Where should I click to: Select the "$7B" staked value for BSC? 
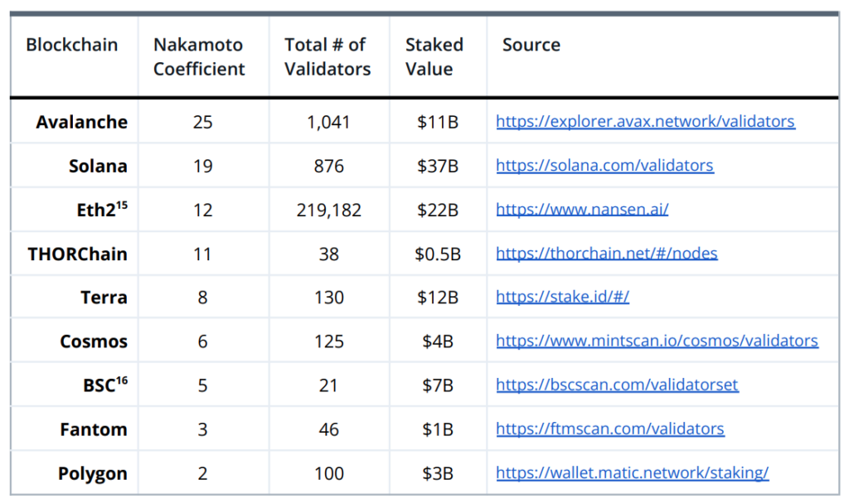(438, 385)
